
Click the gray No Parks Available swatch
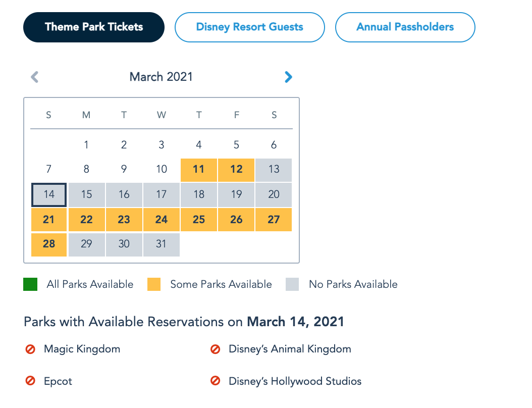292,284
